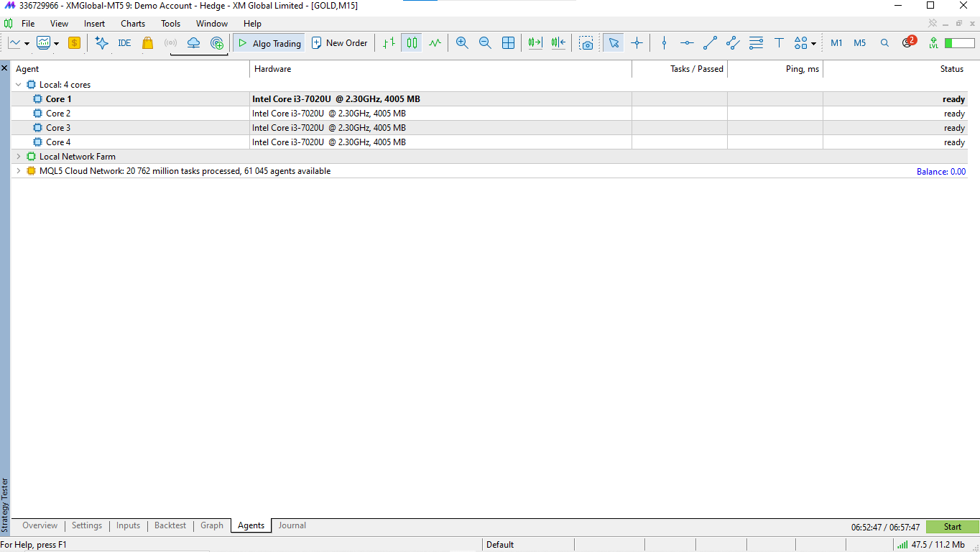Open the Window menu

coord(212,24)
